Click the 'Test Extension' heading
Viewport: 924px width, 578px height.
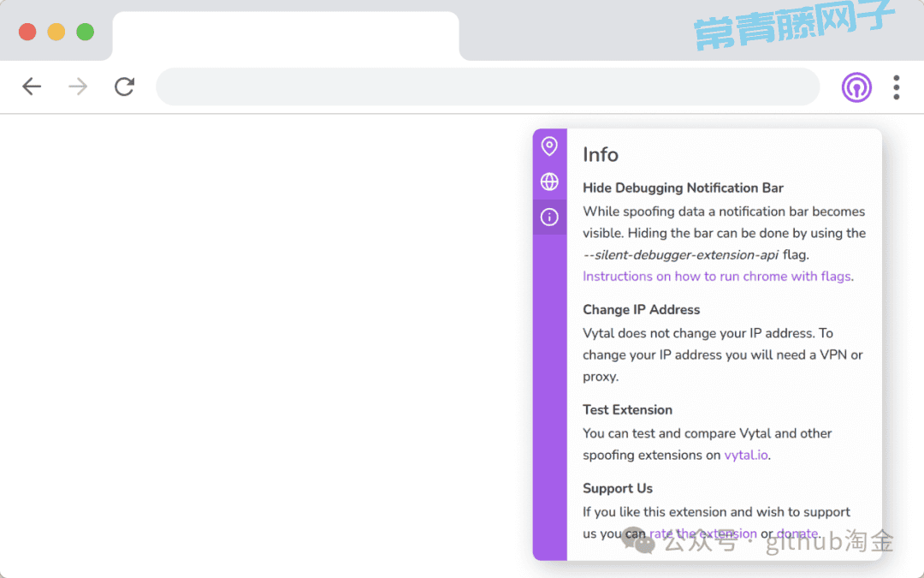coord(628,410)
